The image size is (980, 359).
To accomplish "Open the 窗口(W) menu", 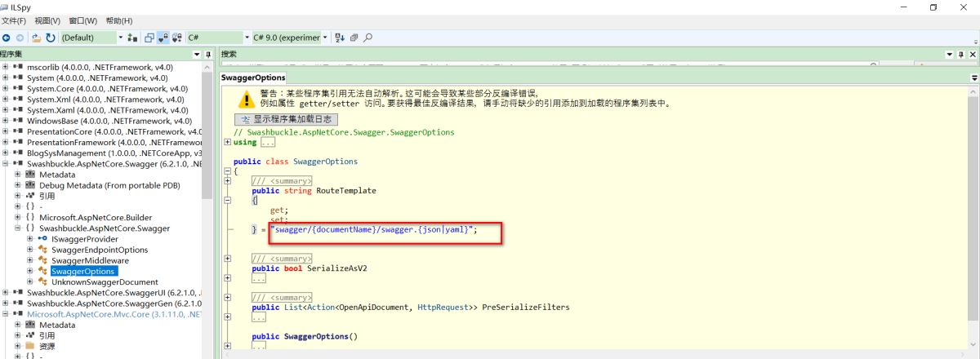I will click(82, 20).
